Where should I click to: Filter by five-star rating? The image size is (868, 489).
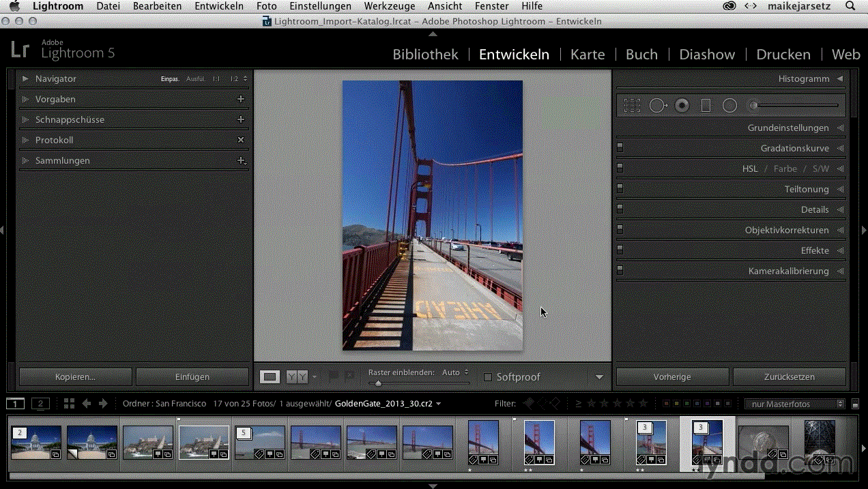643,404
